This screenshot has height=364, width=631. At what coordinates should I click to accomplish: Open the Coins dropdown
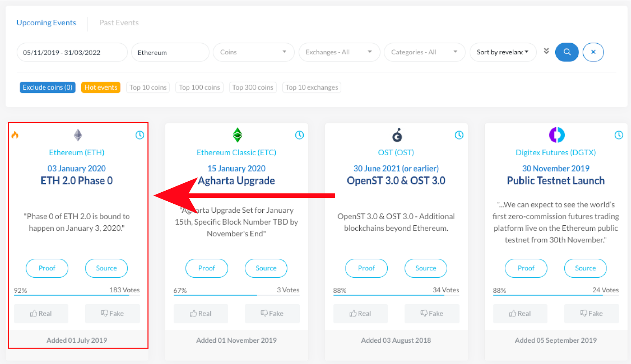pyautogui.click(x=254, y=52)
